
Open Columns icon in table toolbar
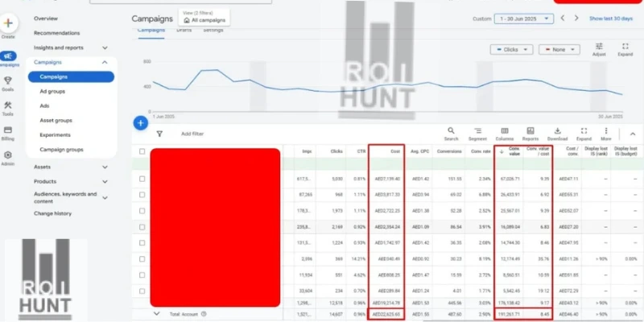[505, 130]
